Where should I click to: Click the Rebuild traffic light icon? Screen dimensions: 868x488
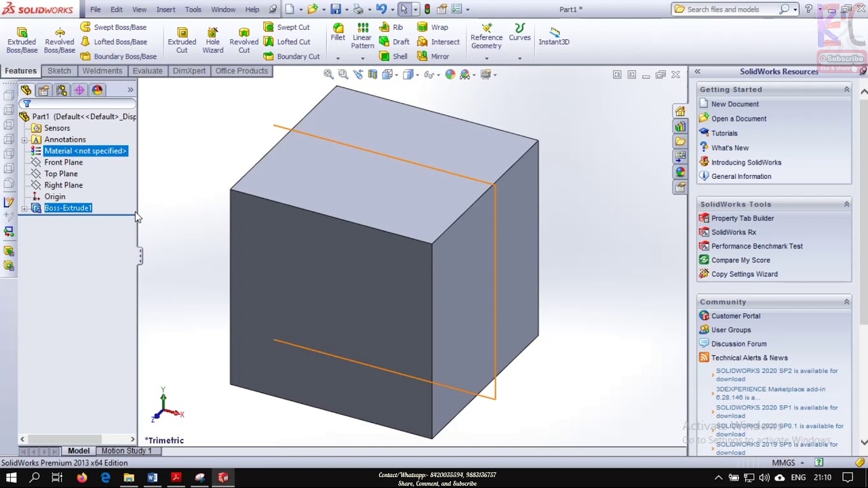pyautogui.click(x=427, y=9)
